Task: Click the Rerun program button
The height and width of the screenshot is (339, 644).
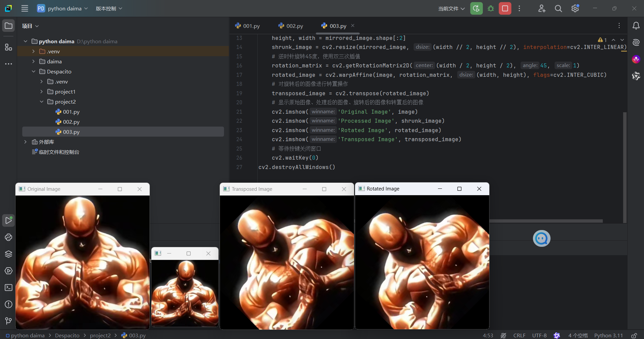Action: click(x=476, y=8)
